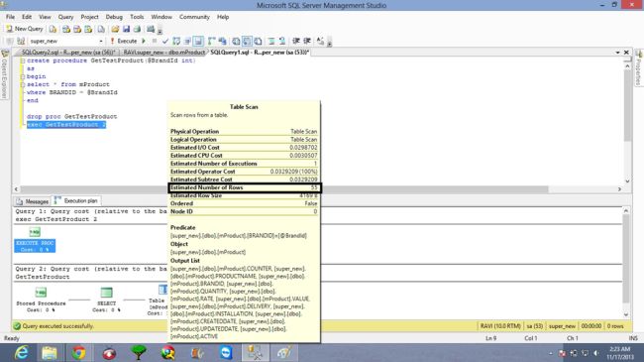Parse the query with the checkmark

[165, 41]
